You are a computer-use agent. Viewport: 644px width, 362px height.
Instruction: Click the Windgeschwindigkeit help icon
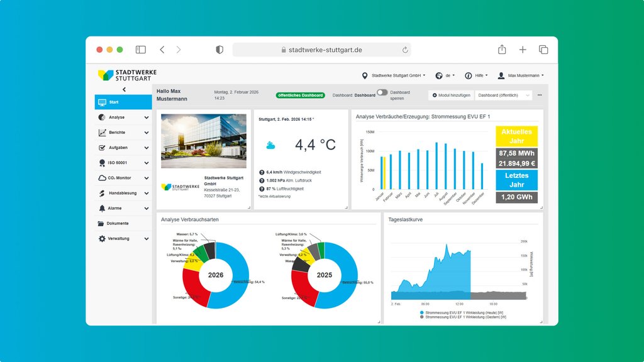[262, 172]
